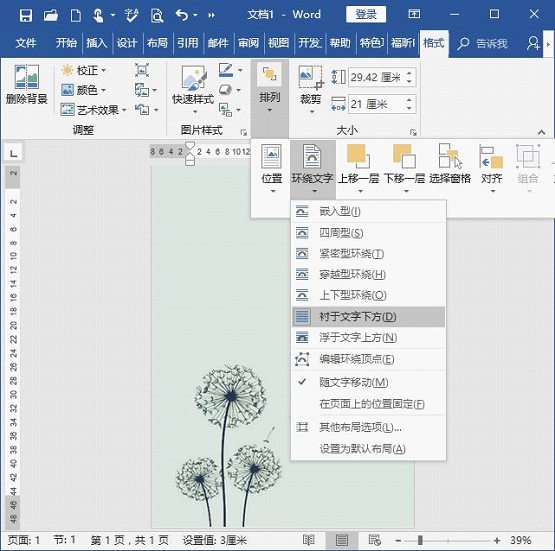Viewport: 555px width, 551px height.
Task: Expand picture effects dropdown arrow
Action: 239,90
